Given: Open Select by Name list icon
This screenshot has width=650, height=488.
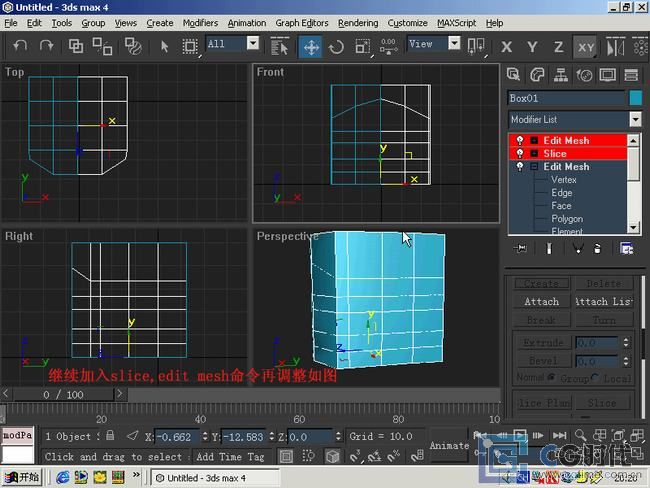Looking at the screenshot, I should (x=279, y=46).
